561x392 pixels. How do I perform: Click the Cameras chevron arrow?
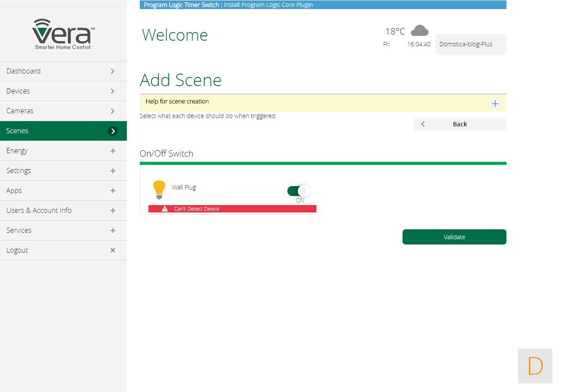[x=113, y=111]
